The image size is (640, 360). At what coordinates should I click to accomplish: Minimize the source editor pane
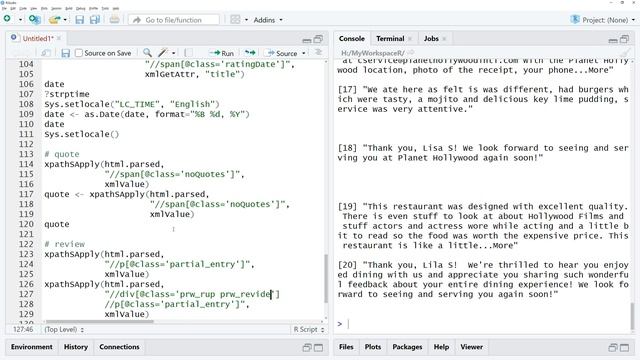pos(307,40)
